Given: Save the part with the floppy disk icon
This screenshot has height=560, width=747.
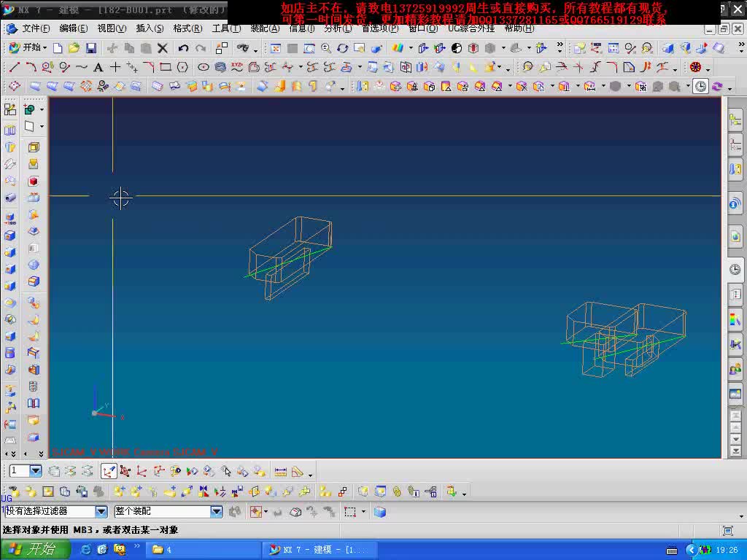Looking at the screenshot, I should [91, 48].
